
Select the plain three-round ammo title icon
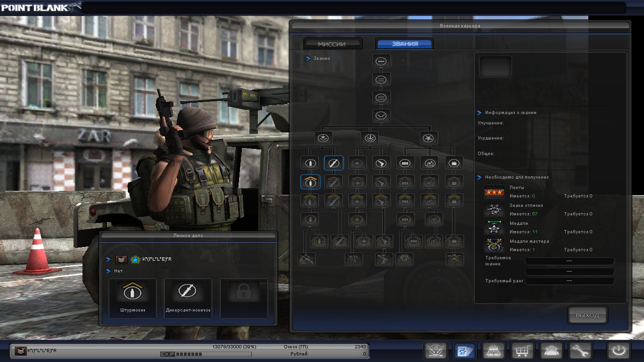(405, 163)
